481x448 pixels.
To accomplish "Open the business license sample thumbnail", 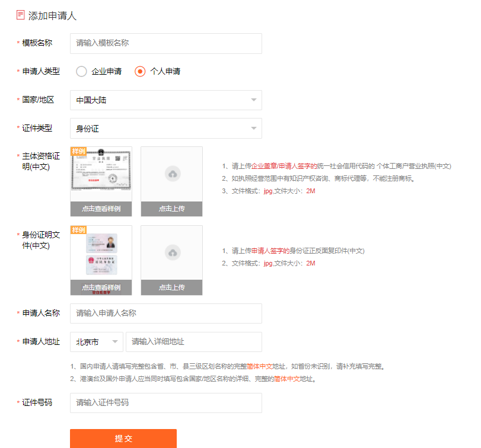I will (x=101, y=174).
